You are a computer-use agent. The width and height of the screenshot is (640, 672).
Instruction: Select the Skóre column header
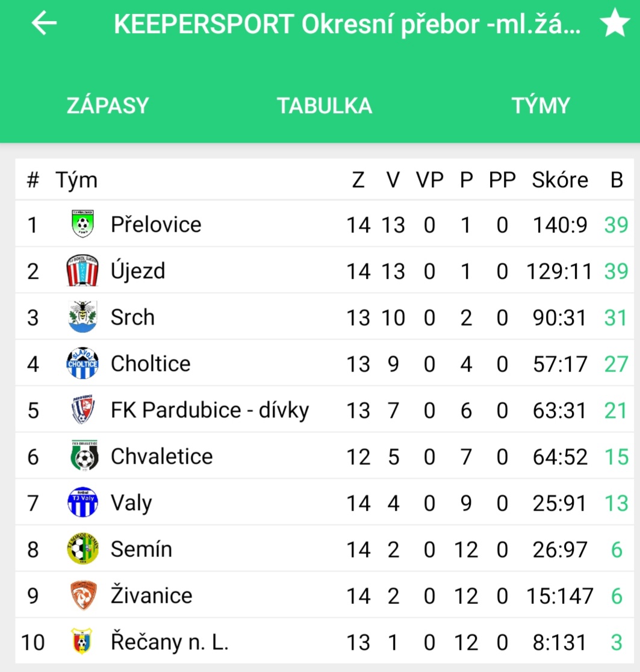pos(559,179)
